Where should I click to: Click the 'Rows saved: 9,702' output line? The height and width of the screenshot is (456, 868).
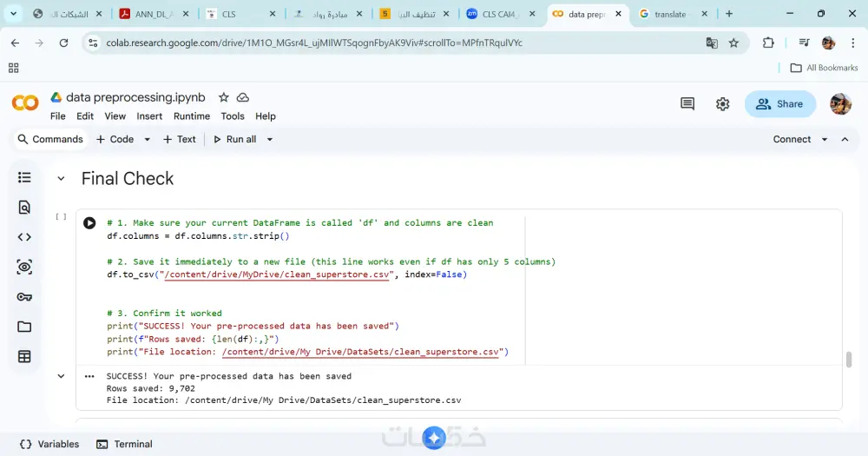click(150, 388)
